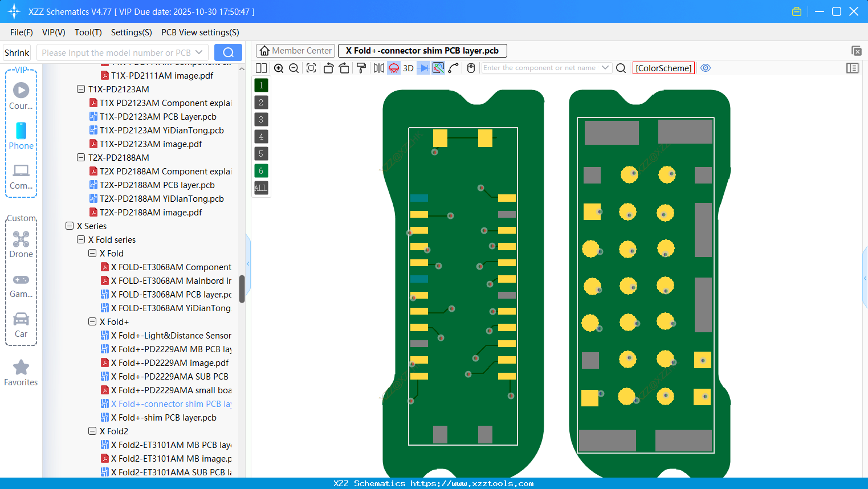Click the eye visibility toggle beside ColorScheme
This screenshot has width=868, height=489.
pyautogui.click(x=706, y=68)
